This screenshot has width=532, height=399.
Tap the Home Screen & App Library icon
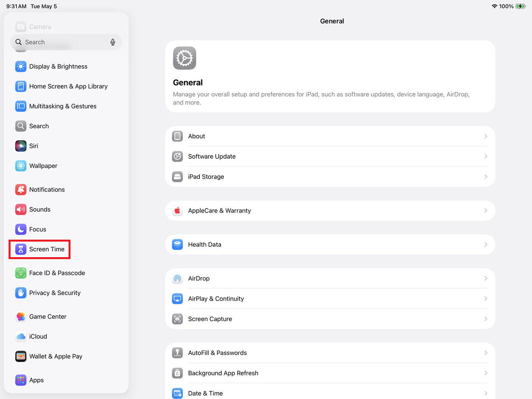[21, 87]
